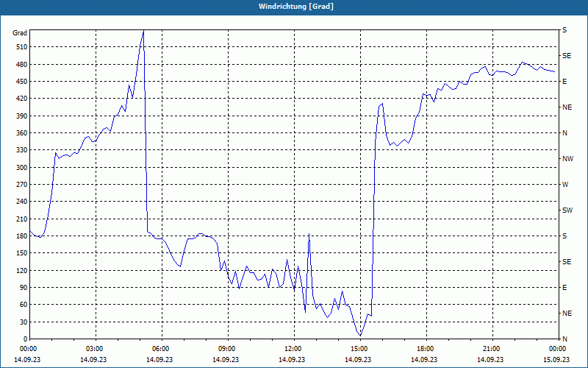Select the 240 axis tick label
This screenshot has width=588, height=368.
click(22, 202)
